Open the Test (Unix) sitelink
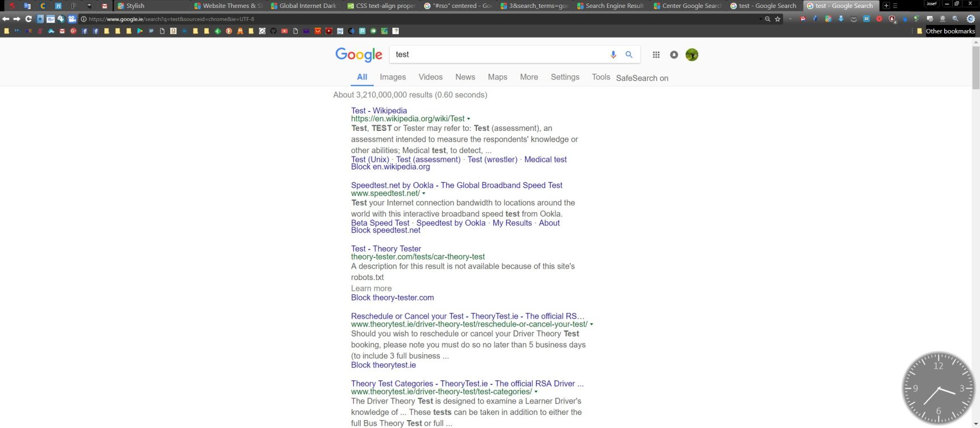 click(x=370, y=159)
